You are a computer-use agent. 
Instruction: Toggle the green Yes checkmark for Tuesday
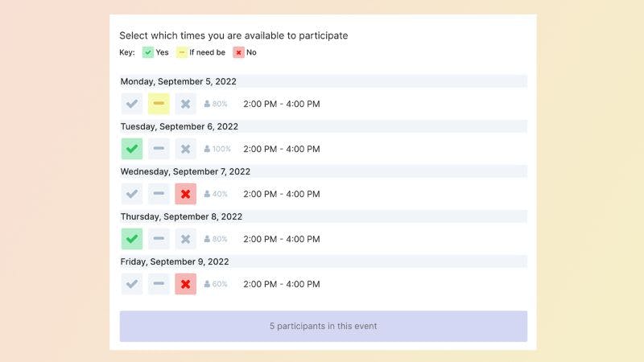[x=132, y=149]
